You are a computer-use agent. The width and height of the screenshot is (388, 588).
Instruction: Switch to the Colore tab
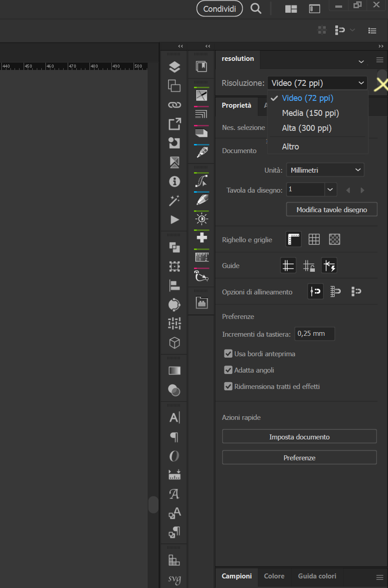pyautogui.click(x=274, y=576)
